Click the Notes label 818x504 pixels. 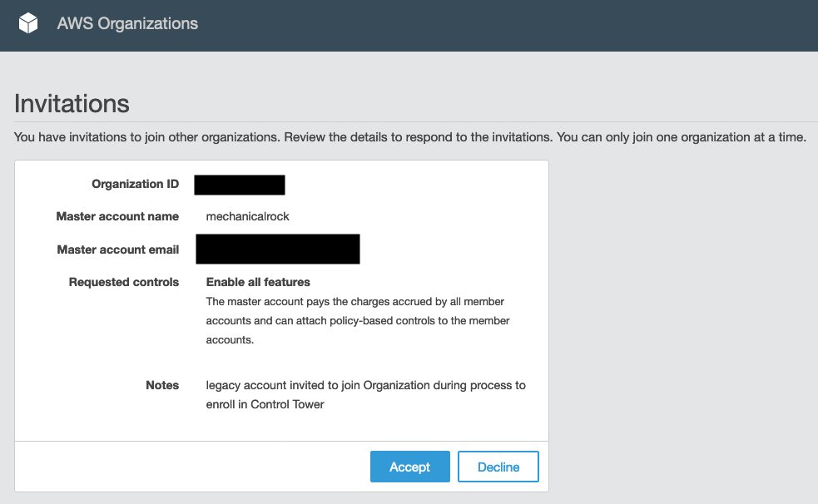pos(162,385)
